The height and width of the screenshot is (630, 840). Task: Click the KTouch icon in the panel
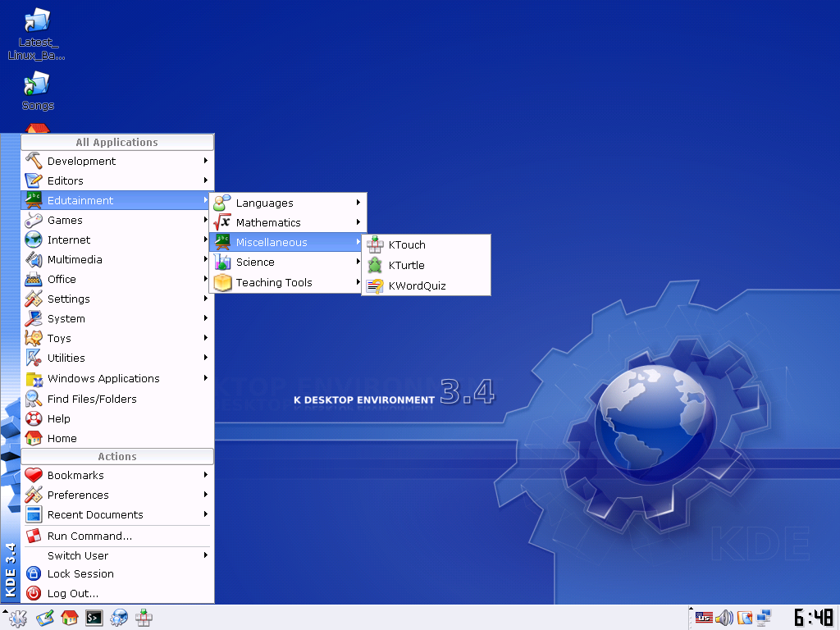pyautogui.click(x=144, y=619)
